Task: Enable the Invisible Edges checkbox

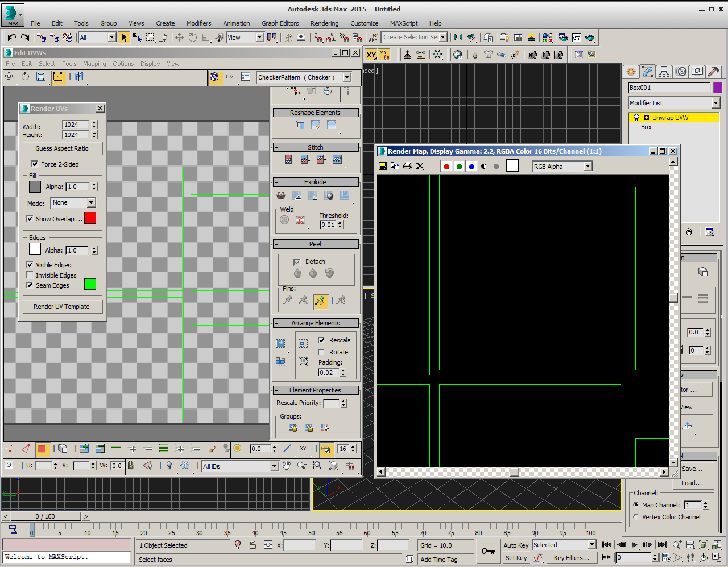Action: (30, 275)
